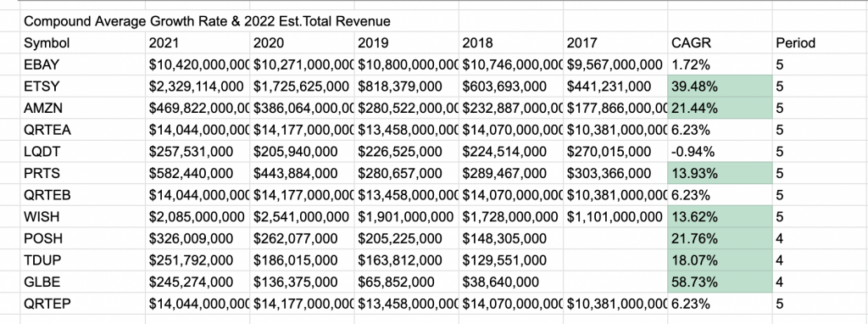868x324 pixels.
Task: Select the GLBE symbol cell
Action: click(x=83, y=282)
